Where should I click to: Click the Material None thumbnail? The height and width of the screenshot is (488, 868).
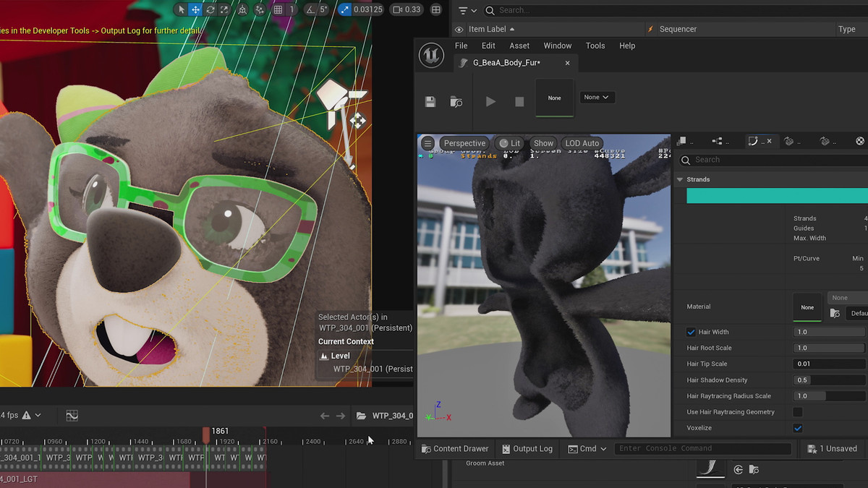coord(807,307)
